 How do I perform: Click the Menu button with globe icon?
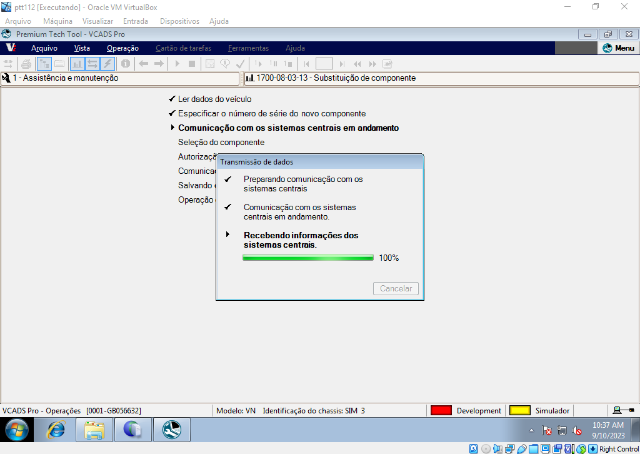[x=618, y=48]
